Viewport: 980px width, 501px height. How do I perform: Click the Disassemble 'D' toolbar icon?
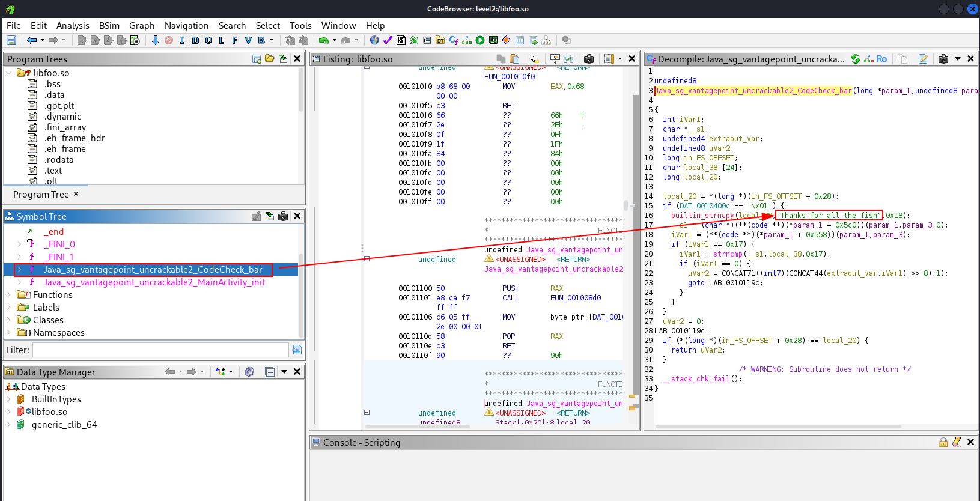(x=195, y=40)
